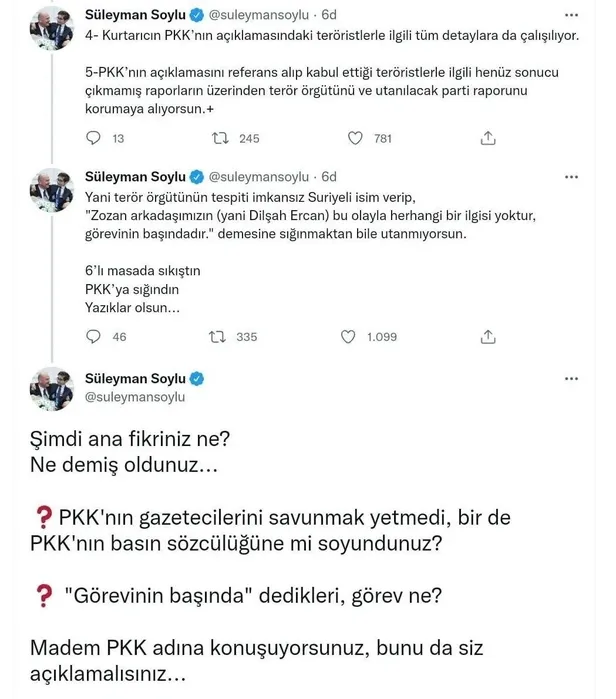Click Süleyman Soylu name on the bottom tweet

[135, 378]
